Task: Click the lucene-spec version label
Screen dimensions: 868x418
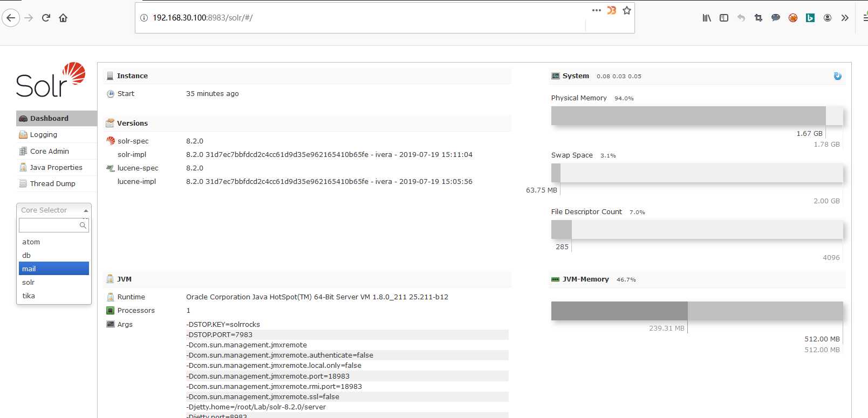Action: point(138,168)
